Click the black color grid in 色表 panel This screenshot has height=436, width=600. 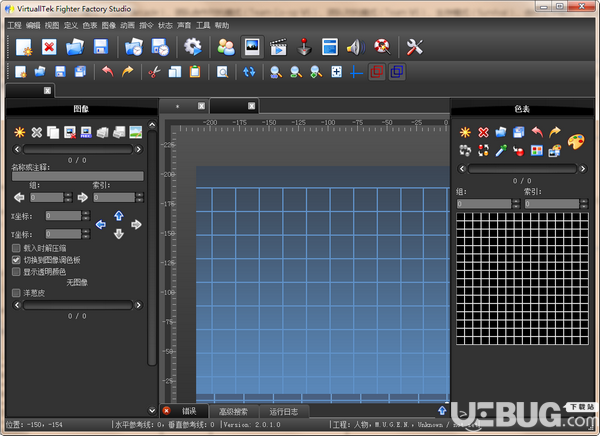[x=522, y=279]
